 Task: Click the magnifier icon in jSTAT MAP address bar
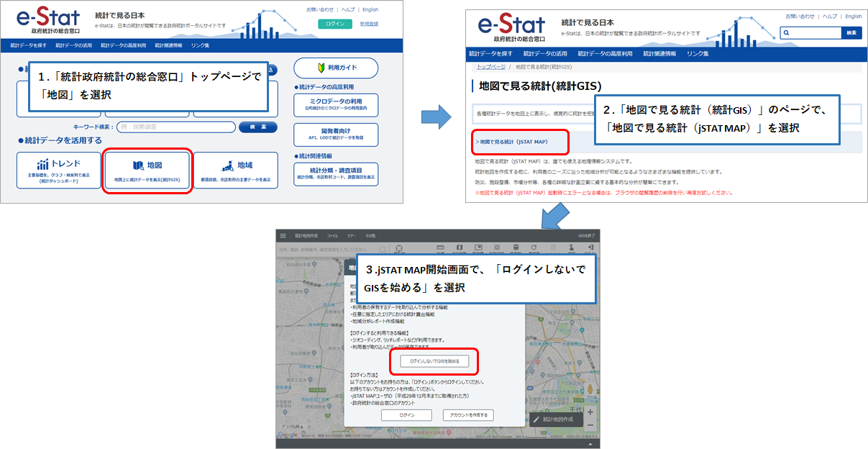[383, 249]
